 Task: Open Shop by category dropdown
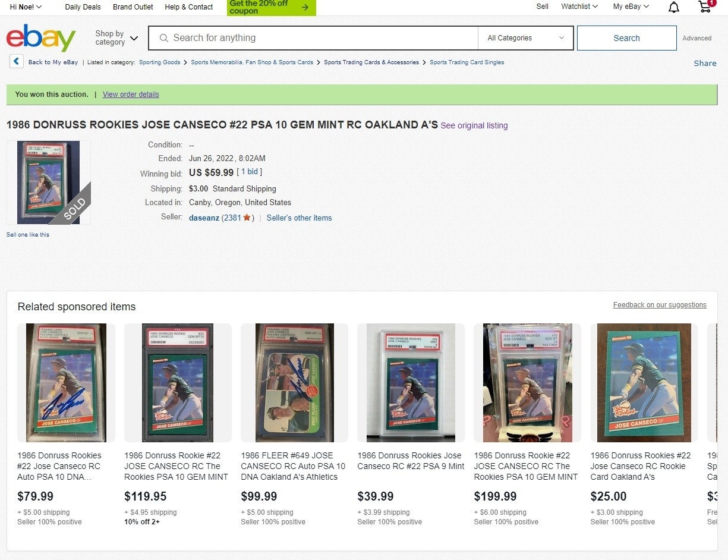point(116,38)
